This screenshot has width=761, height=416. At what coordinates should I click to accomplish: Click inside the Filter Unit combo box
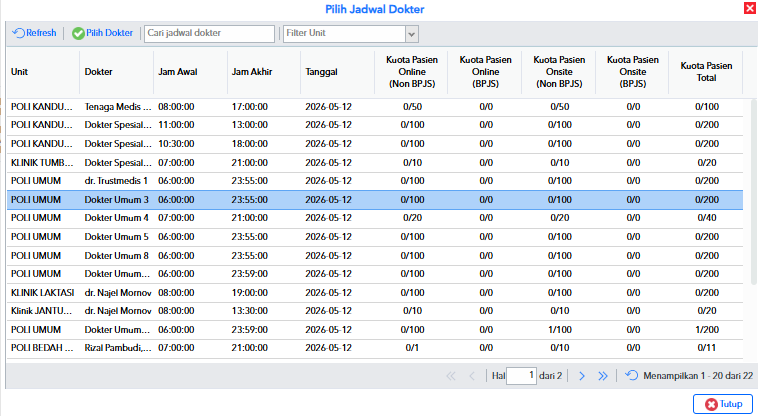coord(345,33)
